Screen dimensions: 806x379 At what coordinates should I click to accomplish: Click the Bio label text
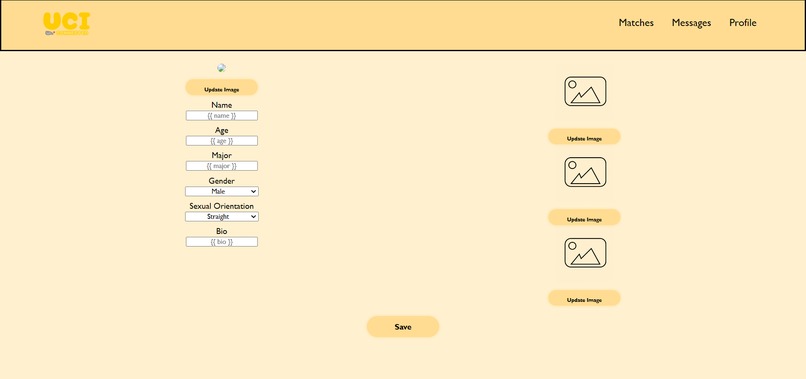pyautogui.click(x=222, y=231)
